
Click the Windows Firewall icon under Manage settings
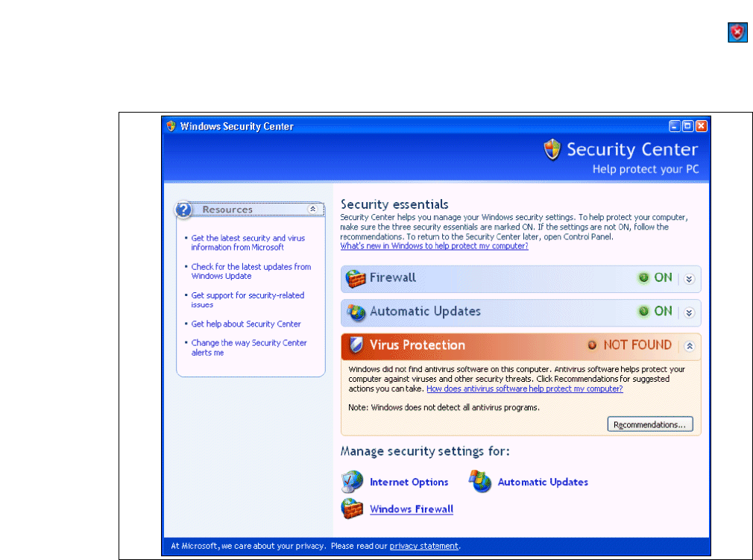352,509
